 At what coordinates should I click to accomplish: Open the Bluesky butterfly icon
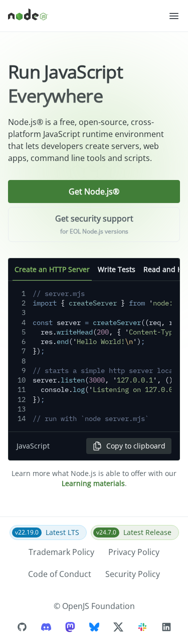click(94, 627)
